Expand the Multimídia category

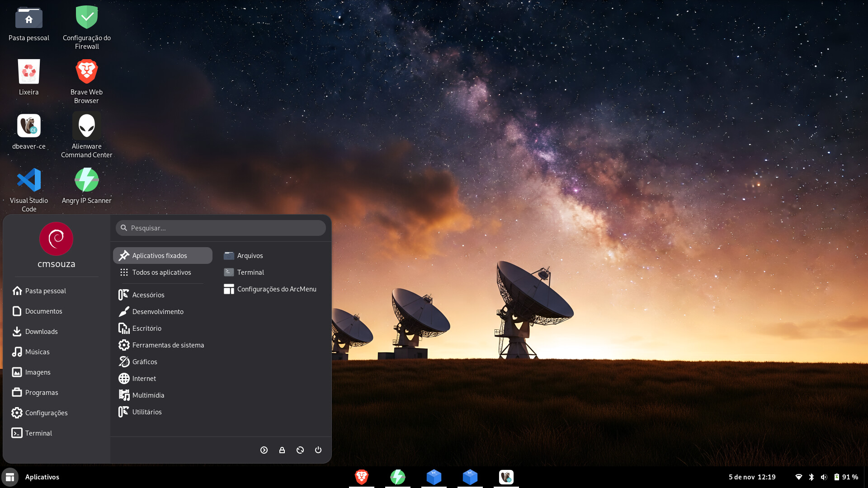click(x=148, y=395)
